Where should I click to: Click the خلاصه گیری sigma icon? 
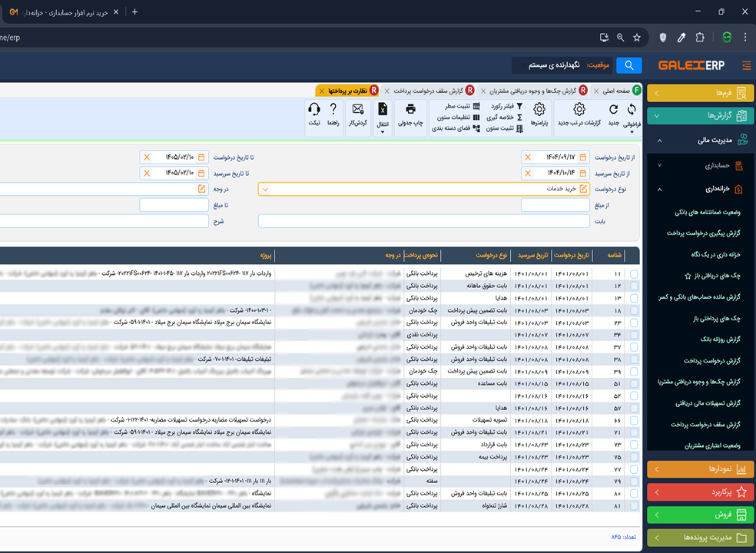(519, 118)
